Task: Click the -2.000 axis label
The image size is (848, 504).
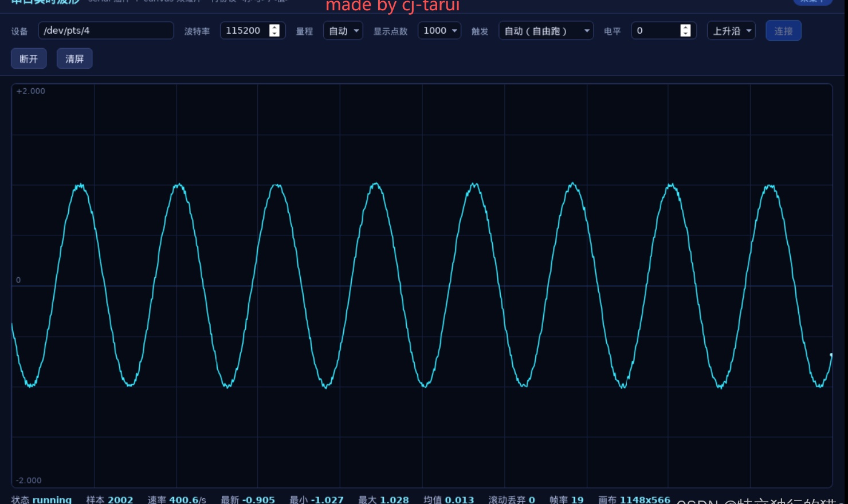Action: [x=29, y=481]
